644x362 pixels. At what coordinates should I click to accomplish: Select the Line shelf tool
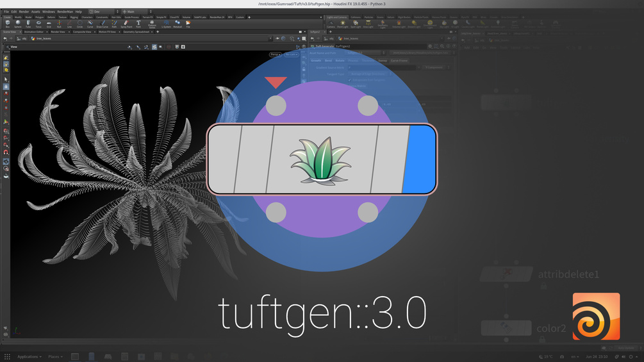pos(69,24)
